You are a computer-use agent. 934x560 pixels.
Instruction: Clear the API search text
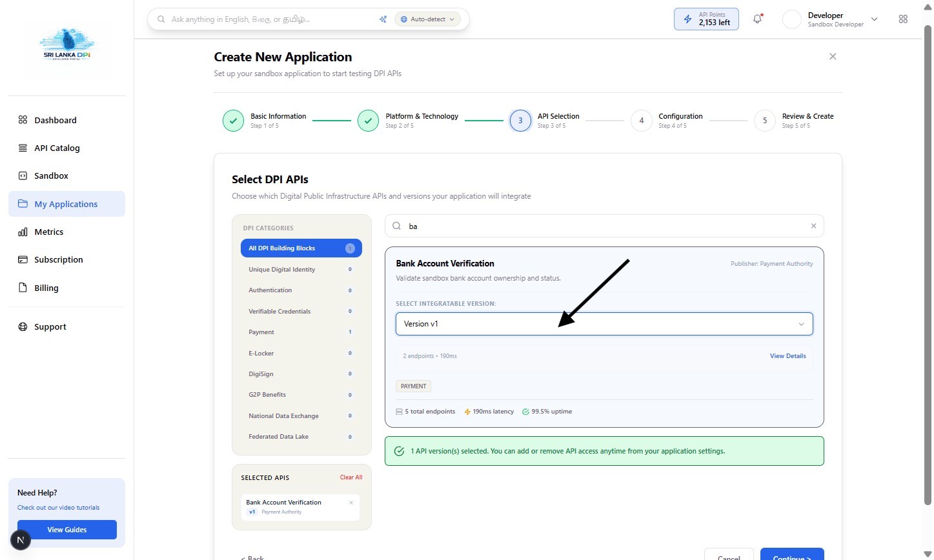[x=813, y=226]
